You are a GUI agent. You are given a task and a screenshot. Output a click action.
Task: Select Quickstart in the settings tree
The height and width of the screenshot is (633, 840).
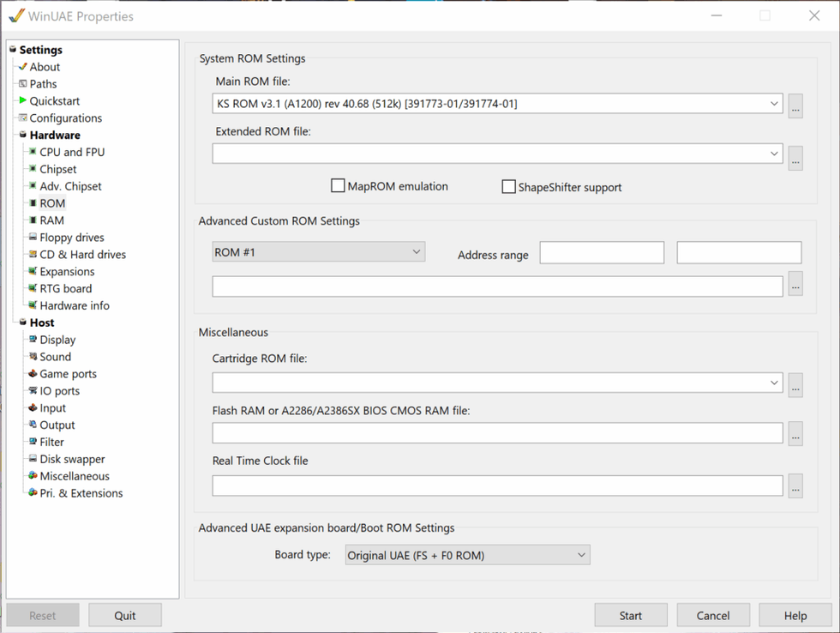pos(54,100)
